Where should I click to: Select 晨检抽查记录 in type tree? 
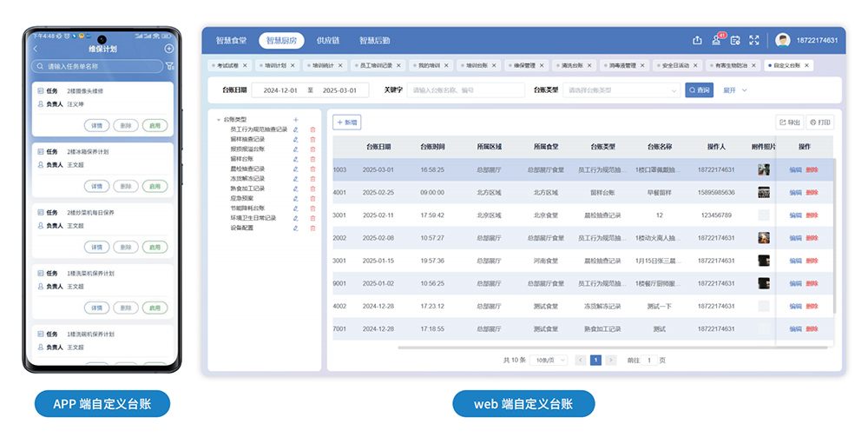coord(247,169)
